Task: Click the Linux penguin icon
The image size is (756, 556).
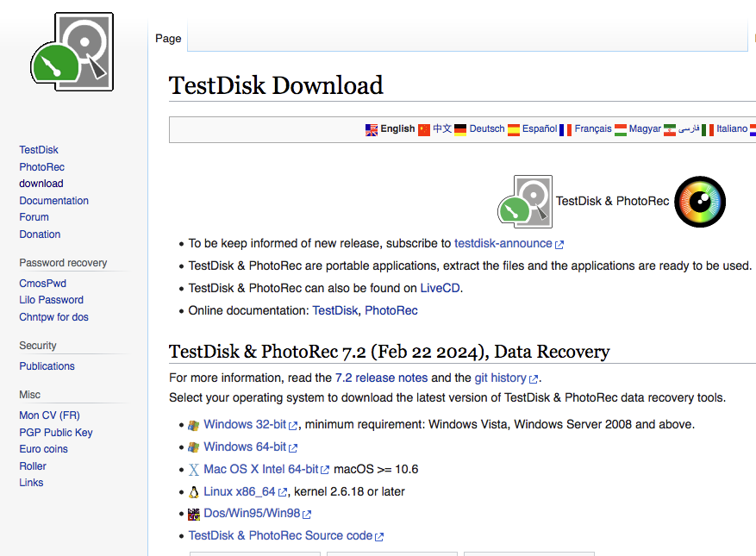Action: click(194, 492)
